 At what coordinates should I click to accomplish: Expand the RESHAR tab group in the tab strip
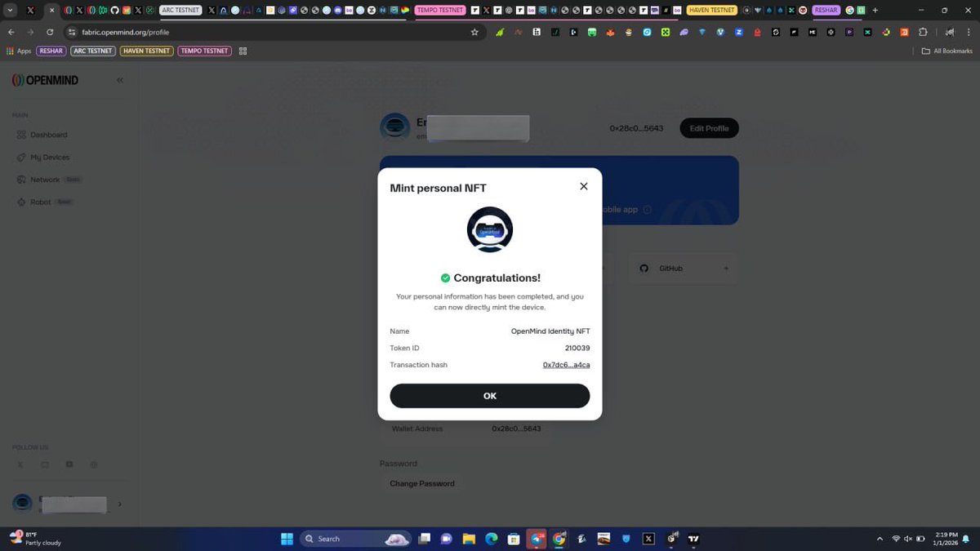click(x=826, y=11)
